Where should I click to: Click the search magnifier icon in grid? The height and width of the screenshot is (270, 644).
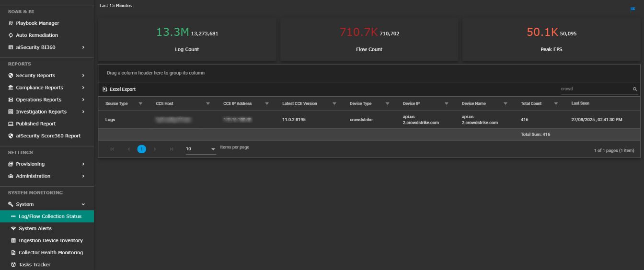[635, 89]
